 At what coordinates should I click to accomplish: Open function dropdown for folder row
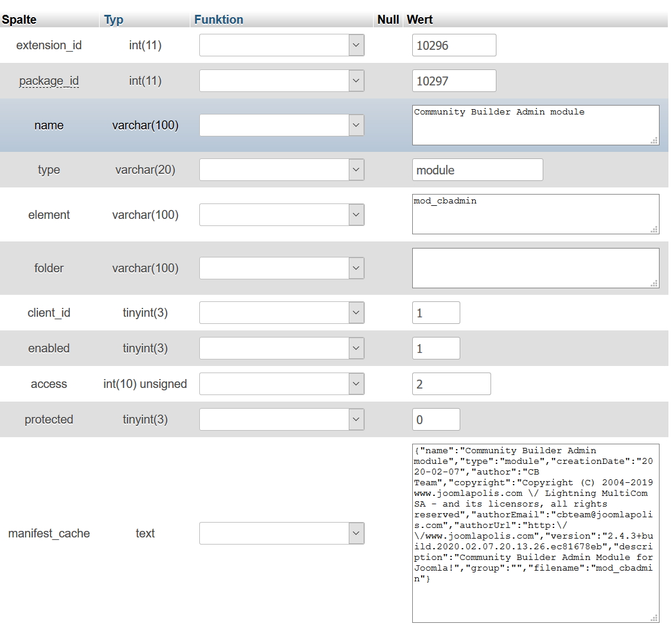[282, 268]
